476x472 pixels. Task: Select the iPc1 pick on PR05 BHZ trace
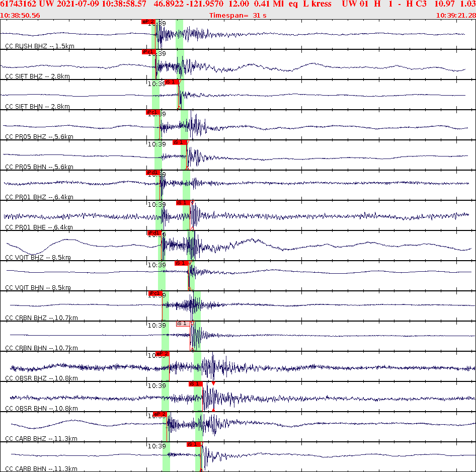click(153, 112)
